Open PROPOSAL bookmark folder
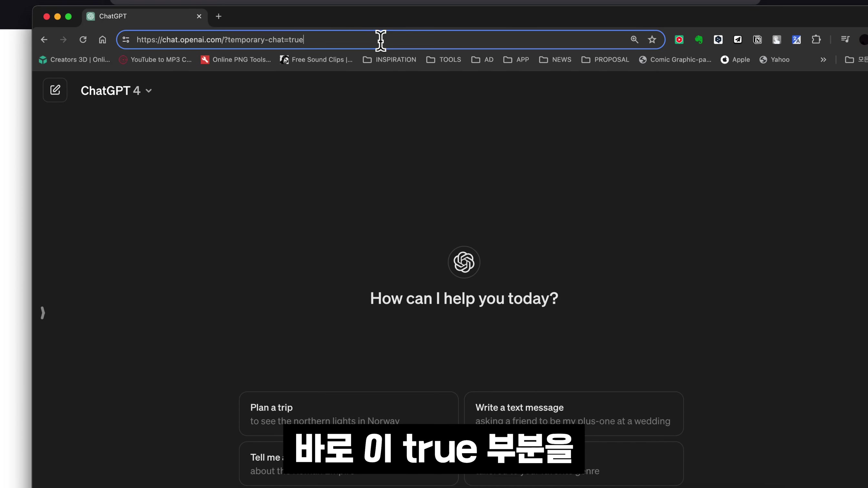868x488 pixels. point(605,60)
